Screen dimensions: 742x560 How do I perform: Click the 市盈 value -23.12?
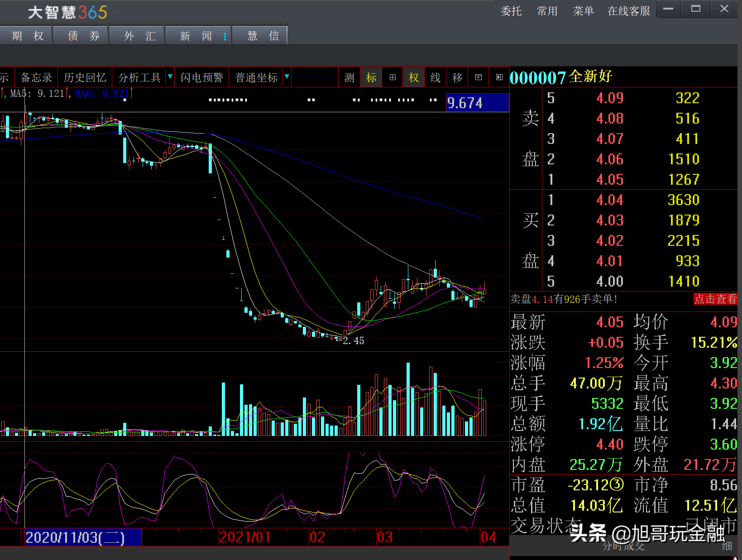pyautogui.click(x=596, y=485)
